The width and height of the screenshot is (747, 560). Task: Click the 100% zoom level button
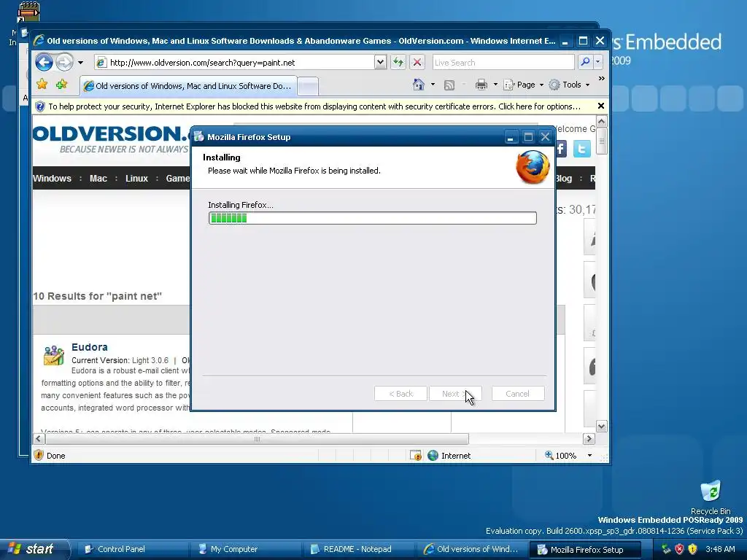click(x=561, y=455)
